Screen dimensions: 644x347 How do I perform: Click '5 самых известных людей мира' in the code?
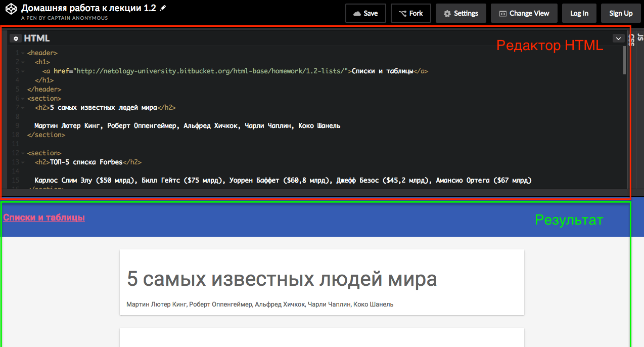click(104, 108)
